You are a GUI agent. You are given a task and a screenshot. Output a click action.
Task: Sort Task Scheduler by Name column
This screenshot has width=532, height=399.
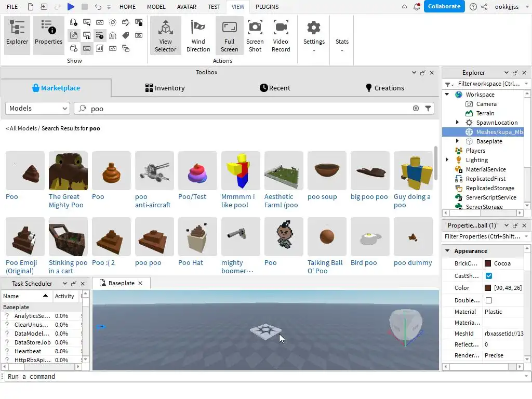26,296
